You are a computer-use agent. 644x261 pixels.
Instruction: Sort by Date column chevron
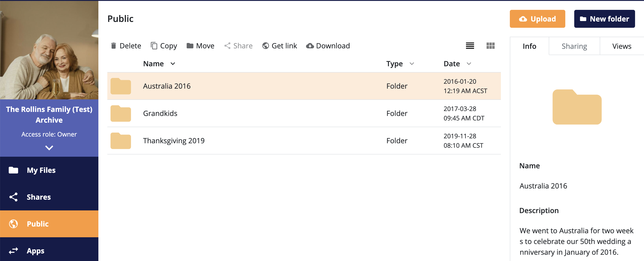(469, 64)
